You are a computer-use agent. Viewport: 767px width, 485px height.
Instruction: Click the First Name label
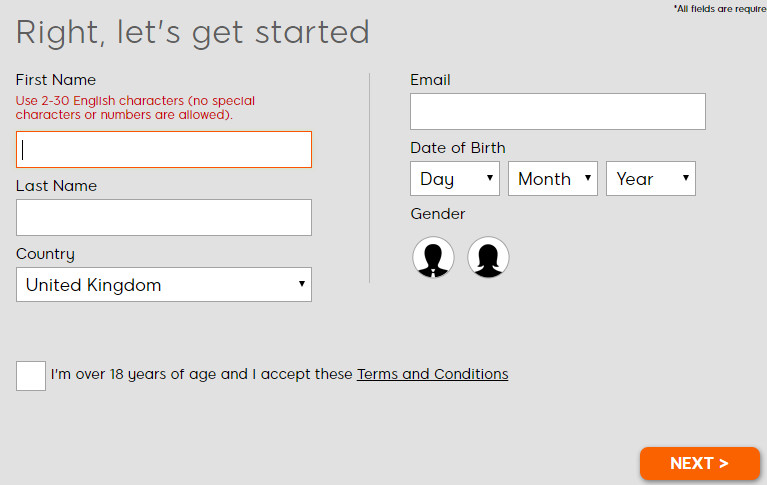(x=56, y=80)
